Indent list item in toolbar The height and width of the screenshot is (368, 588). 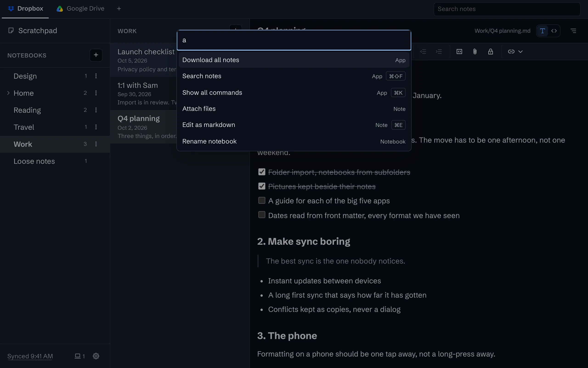click(x=439, y=52)
